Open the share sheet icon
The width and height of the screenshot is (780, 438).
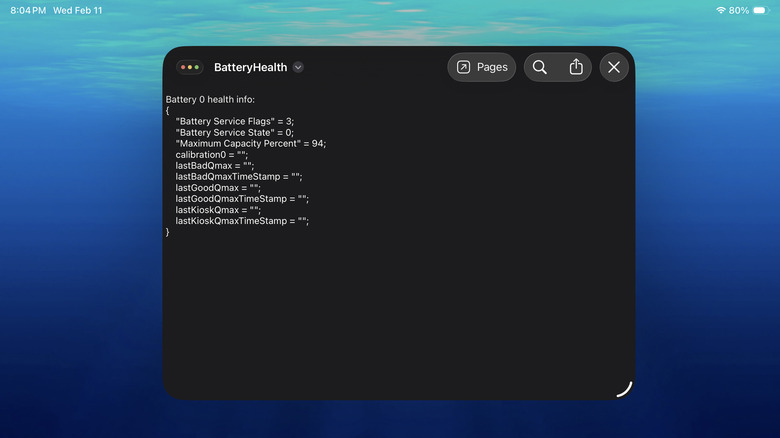coord(576,67)
